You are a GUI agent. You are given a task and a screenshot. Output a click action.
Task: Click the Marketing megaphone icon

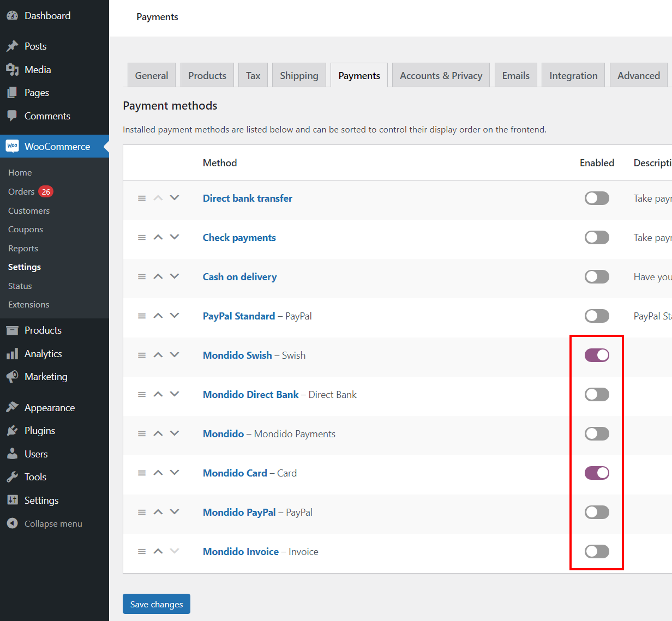tap(12, 377)
